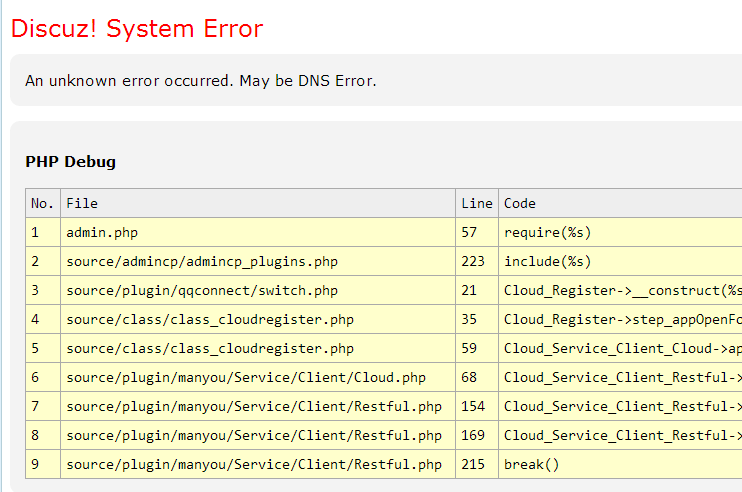The height and width of the screenshot is (492, 742).
Task: Select the 'Cloud_Register->__construct' code cell
Action: [620, 290]
